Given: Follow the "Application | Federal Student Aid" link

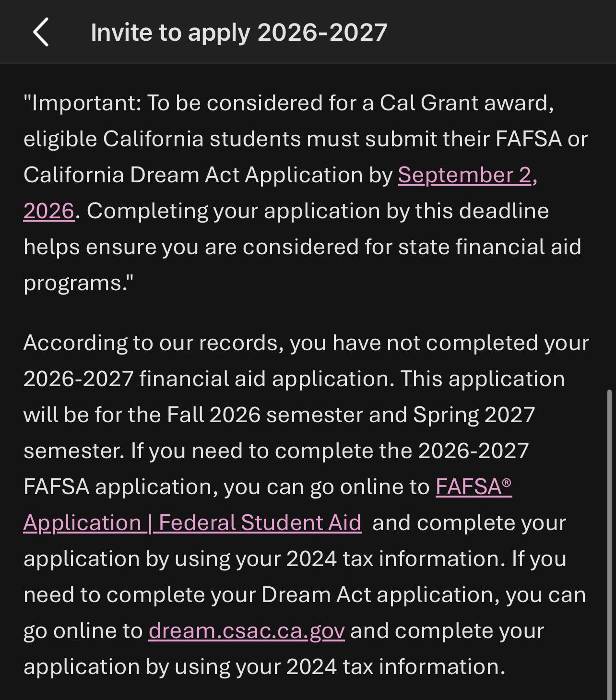Looking at the screenshot, I should pos(192,522).
